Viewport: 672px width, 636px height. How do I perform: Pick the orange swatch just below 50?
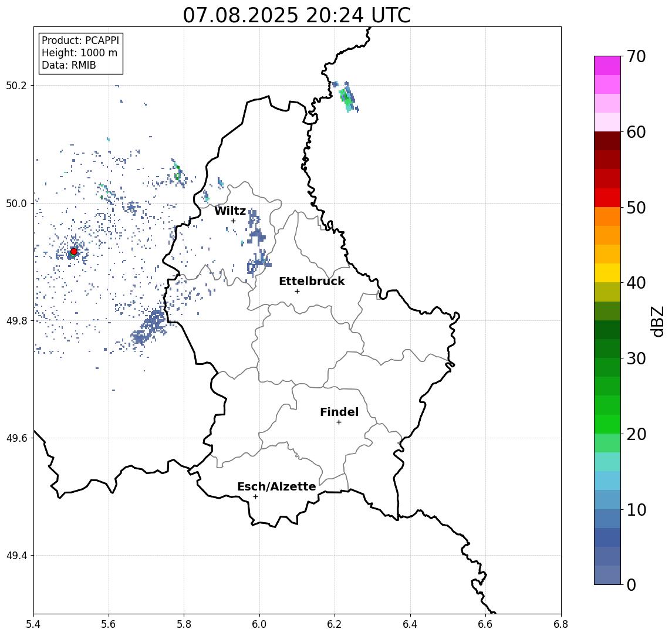607,216
